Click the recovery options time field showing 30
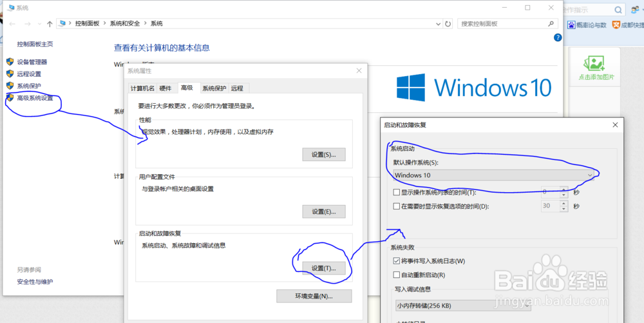Image resolution: width=644 pixels, height=323 pixels. [x=550, y=206]
